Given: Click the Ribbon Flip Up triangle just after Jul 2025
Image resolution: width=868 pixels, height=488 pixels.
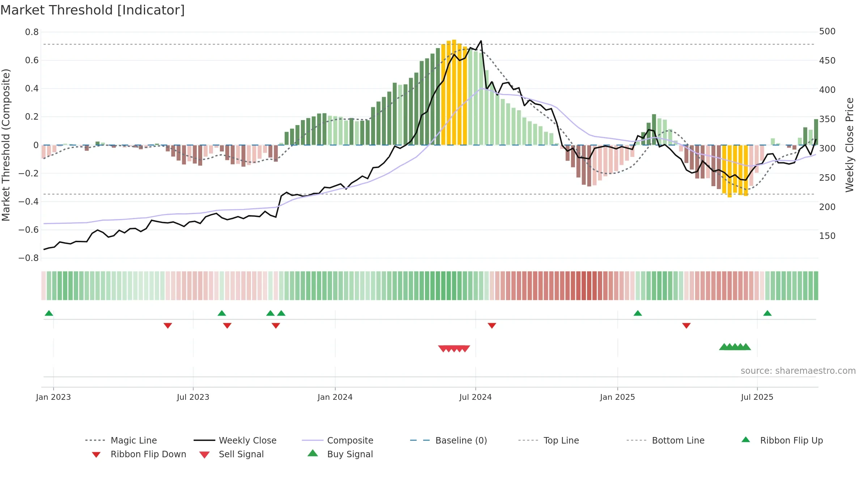Looking at the screenshot, I should [767, 313].
